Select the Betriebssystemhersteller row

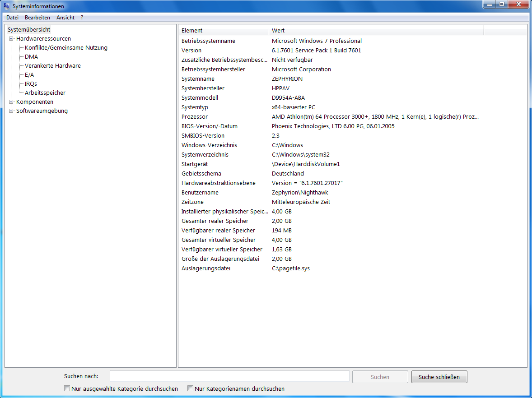(353, 69)
